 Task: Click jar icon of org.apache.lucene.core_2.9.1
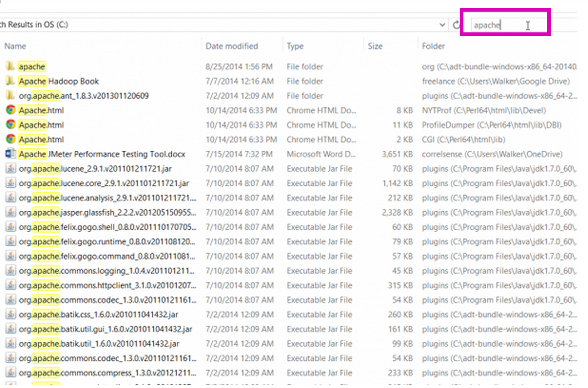[x=11, y=183]
